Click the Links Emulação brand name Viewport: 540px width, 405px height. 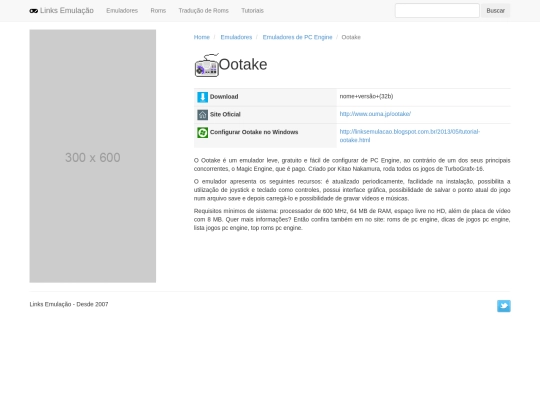click(x=67, y=11)
